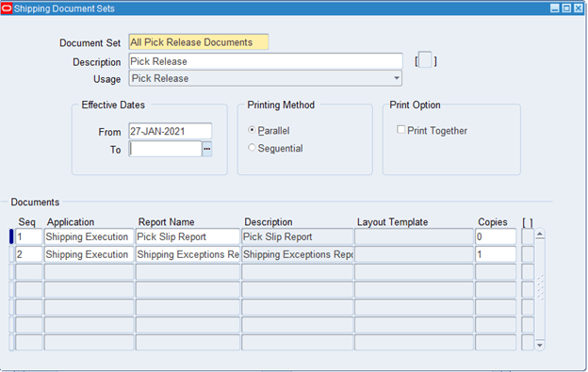Select Seq 1 cell in Documents

click(29, 236)
